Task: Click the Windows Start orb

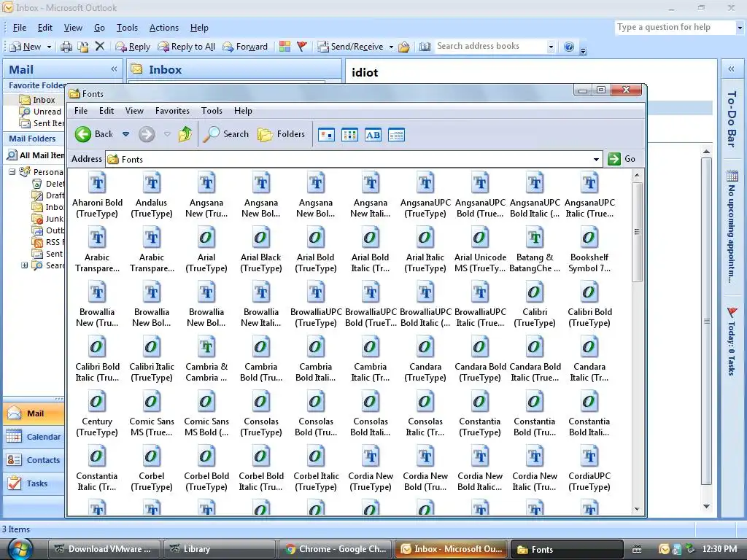Action: click(19, 549)
